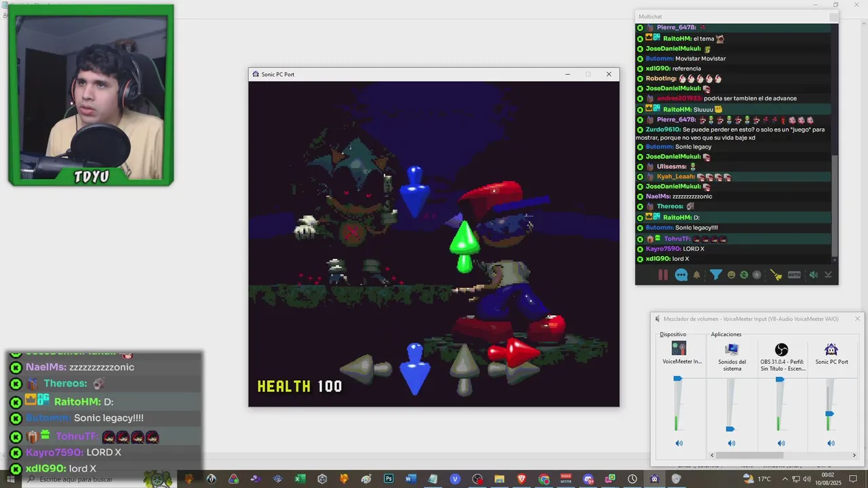Click the bell notifications icon in Multichat
Viewport: 868px width, 488px height.
[696, 274]
